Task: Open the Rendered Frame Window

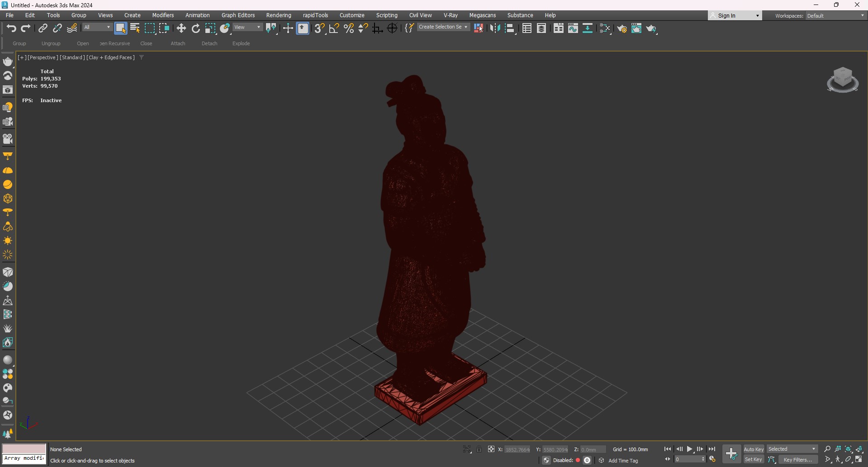Action: 636,28
